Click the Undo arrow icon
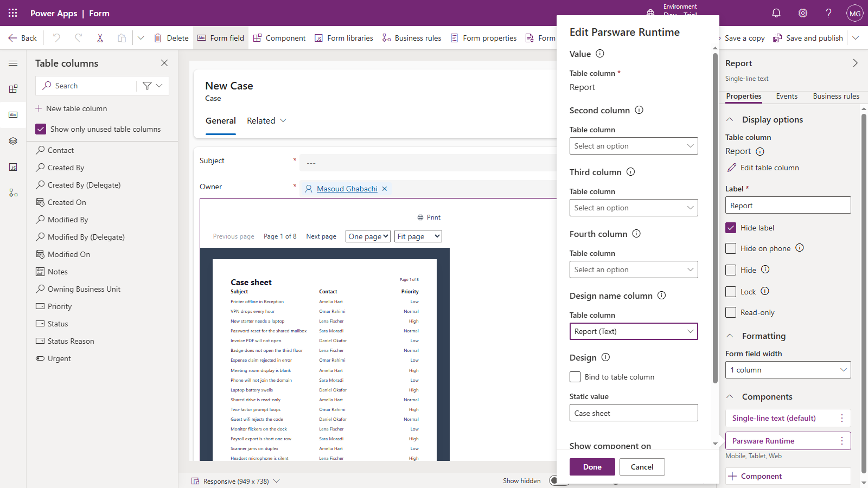 (56, 38)
